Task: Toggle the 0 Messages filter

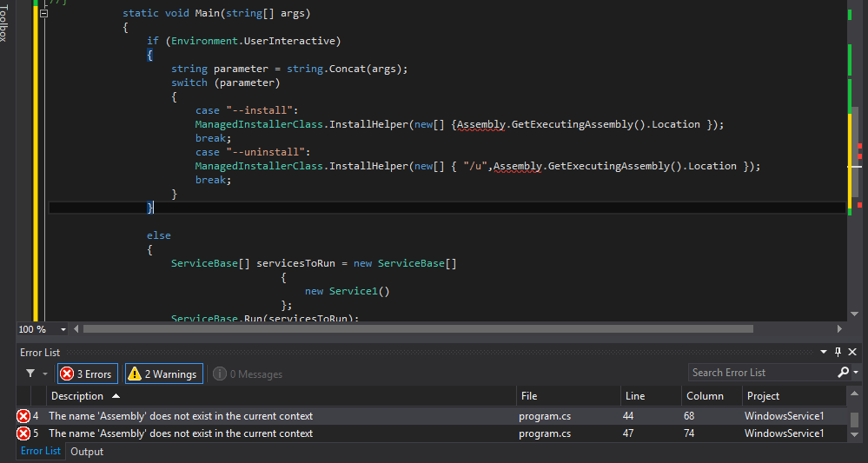Action: click(248, 374)
